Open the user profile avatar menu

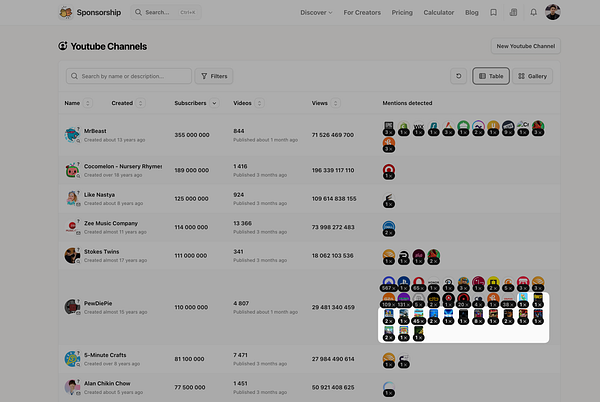click(x=553, y=12)
